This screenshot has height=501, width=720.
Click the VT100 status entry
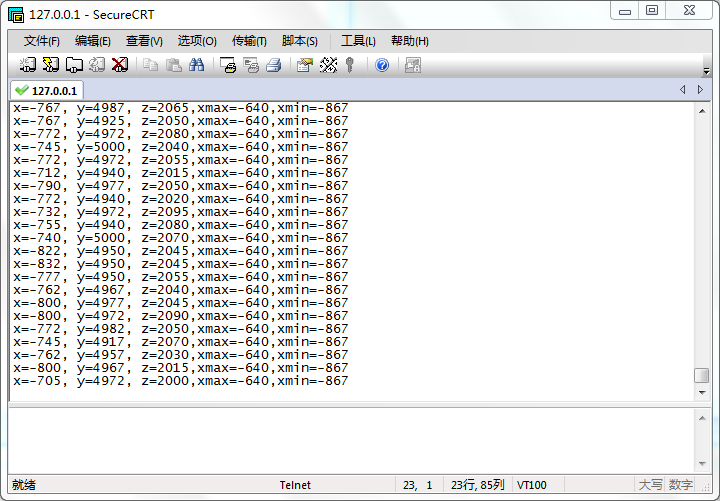[531, 485]
